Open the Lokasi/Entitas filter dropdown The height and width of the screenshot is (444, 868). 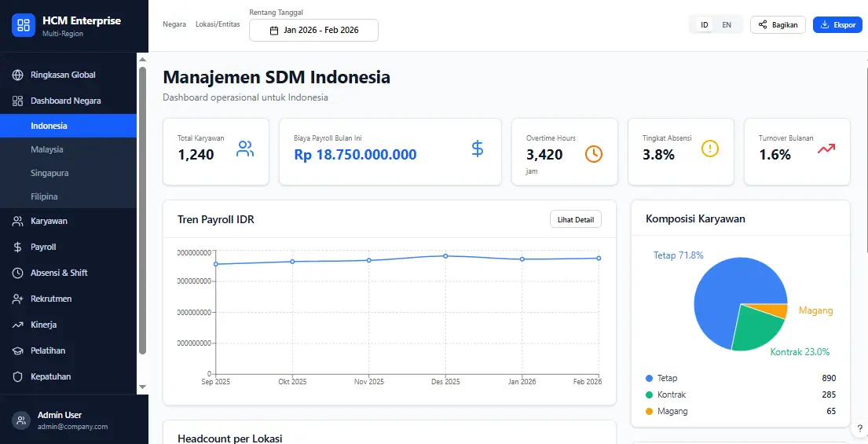click(x=218, y=24)
